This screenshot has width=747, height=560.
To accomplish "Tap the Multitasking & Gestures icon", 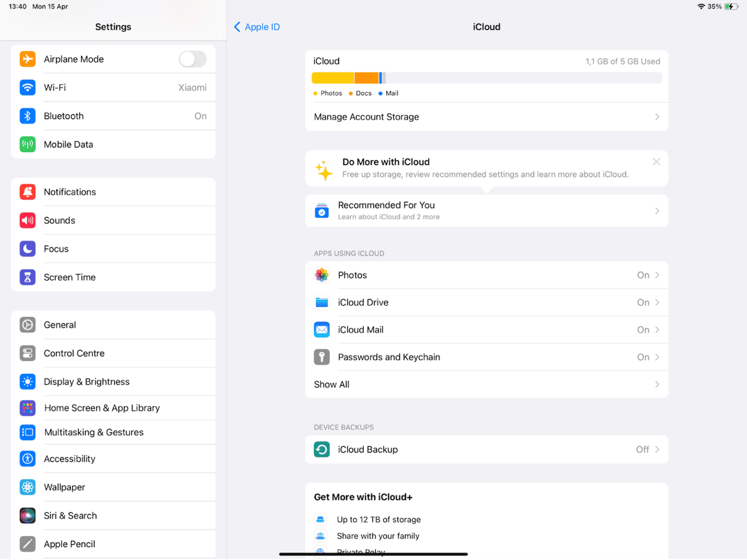I will coord(28,432).
